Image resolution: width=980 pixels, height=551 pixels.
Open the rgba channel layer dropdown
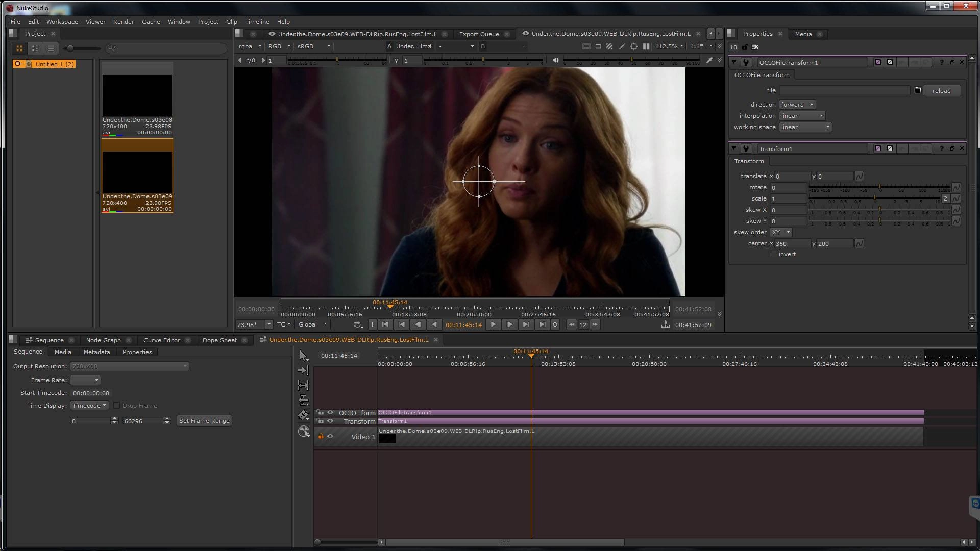pyautogui.click(x=250, y=46)
